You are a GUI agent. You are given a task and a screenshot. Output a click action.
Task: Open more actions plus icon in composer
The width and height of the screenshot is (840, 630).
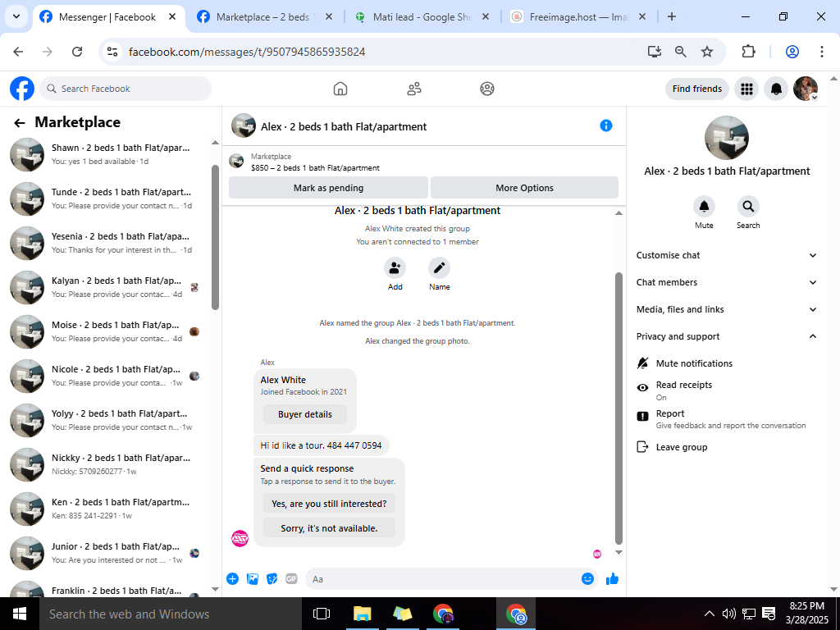pyautogui.click(x=232, y=578)
